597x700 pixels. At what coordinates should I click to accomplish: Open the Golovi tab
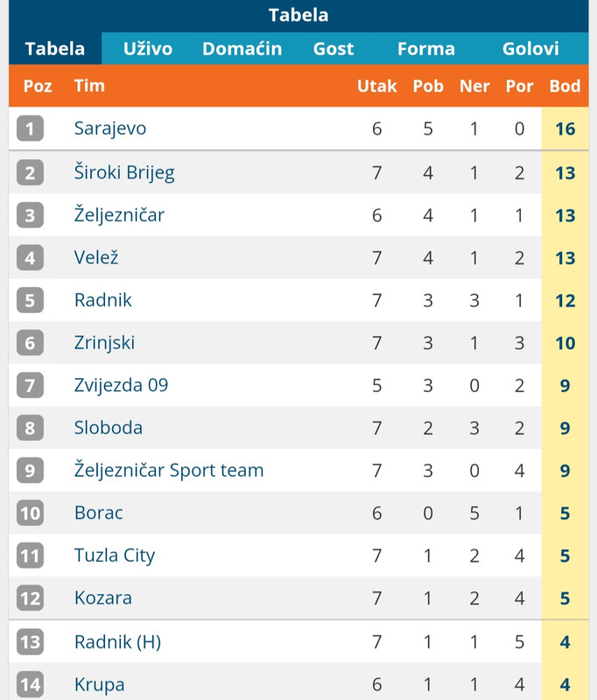coord(530,49)
